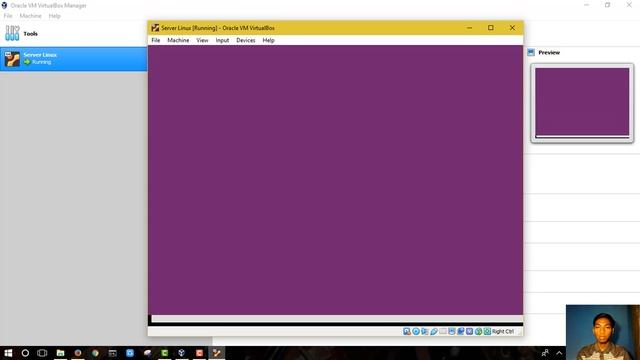The width and height of the screenshot is (640, 360).
Task: Click the People icon in the system tray
Action: coord(545,353)
